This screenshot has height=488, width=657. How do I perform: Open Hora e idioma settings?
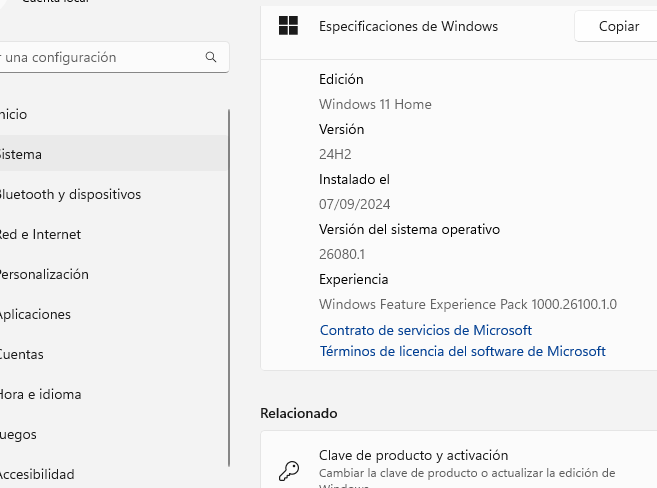114,394
